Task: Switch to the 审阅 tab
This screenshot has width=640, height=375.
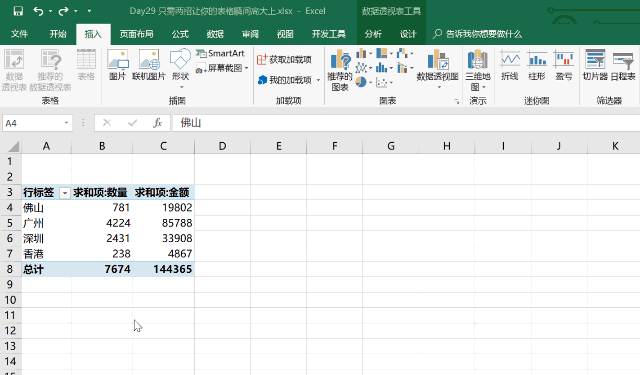Action: click(250, 34)
